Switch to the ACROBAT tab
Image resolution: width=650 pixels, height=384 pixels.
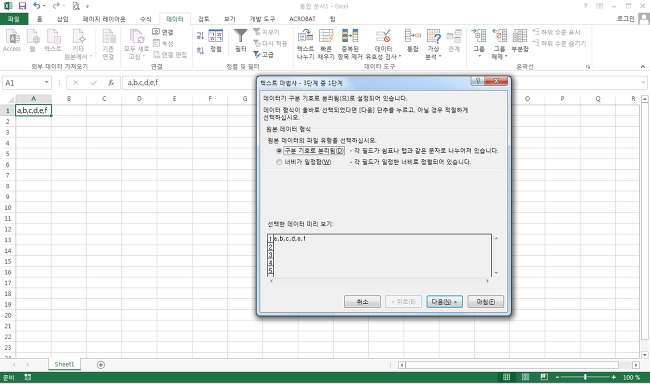point(302,19)
